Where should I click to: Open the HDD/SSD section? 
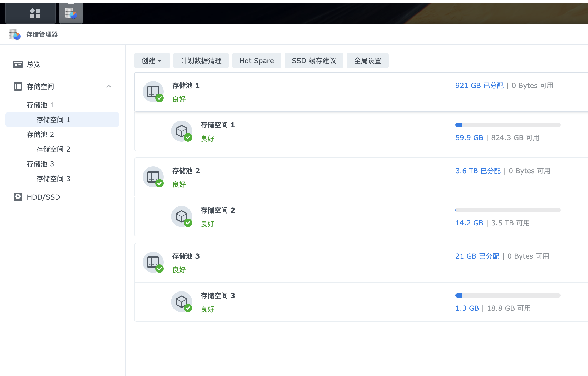tap(43, 197)
